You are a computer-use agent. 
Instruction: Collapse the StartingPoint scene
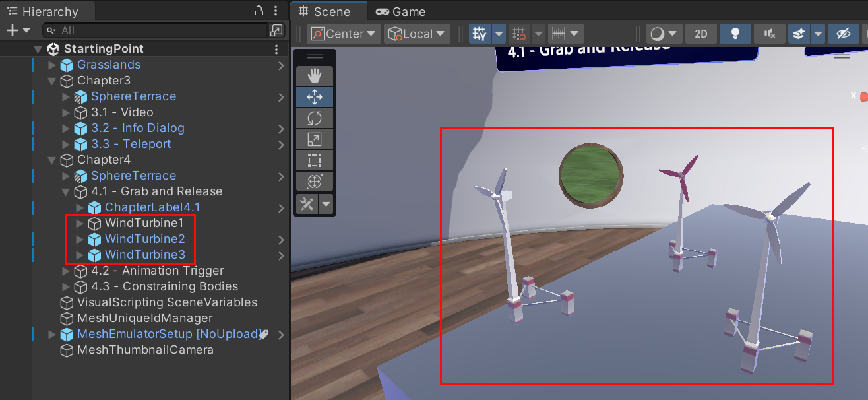pyautogui.click(x=38, y=49)
